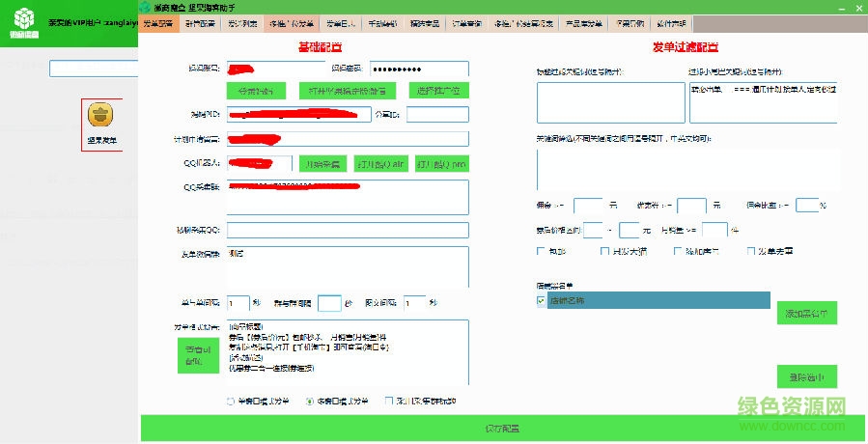Focus the QQ机器人 number field
The height and width of the screenshot is (444, 868).
259,163
